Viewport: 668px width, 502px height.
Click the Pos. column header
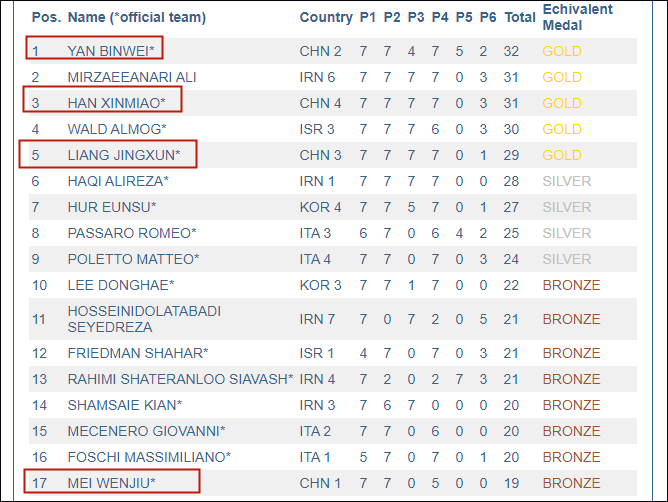46,18
